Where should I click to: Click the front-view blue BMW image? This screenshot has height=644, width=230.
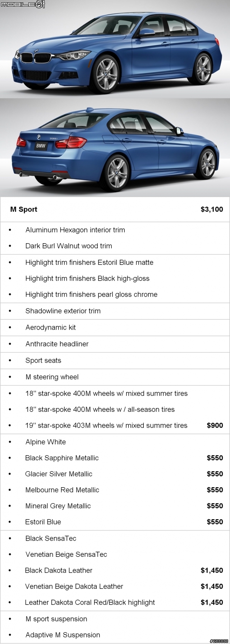pyautogui.click(x=115, y=49)
